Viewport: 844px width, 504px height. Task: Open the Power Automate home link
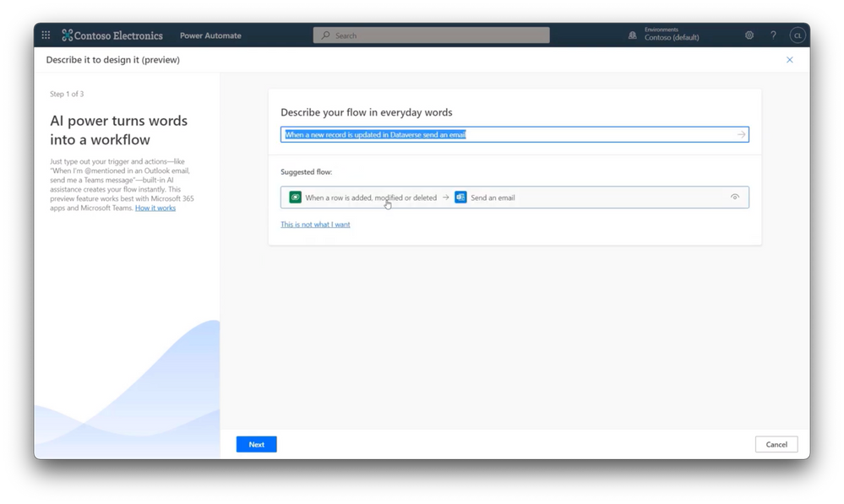coord(210,35)
